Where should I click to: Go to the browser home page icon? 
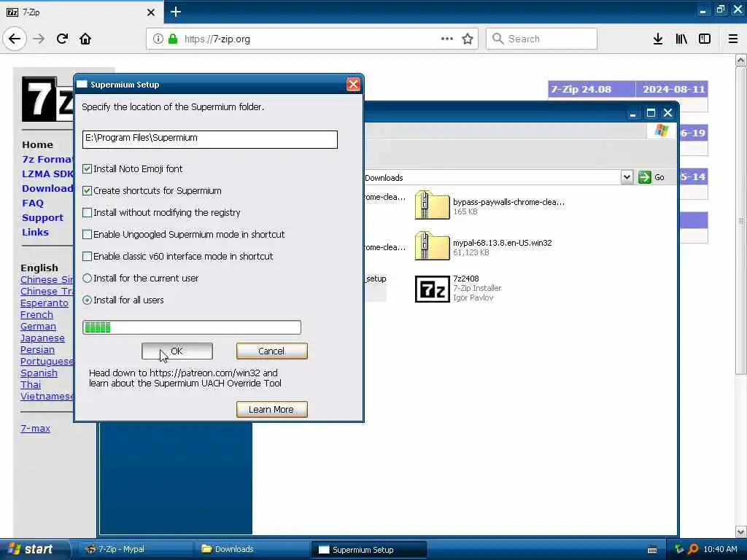click(85, 39)
